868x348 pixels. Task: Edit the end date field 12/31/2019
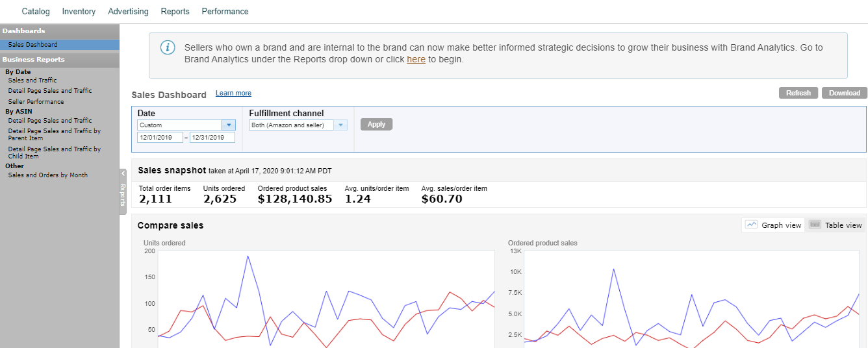coord(212,138)
